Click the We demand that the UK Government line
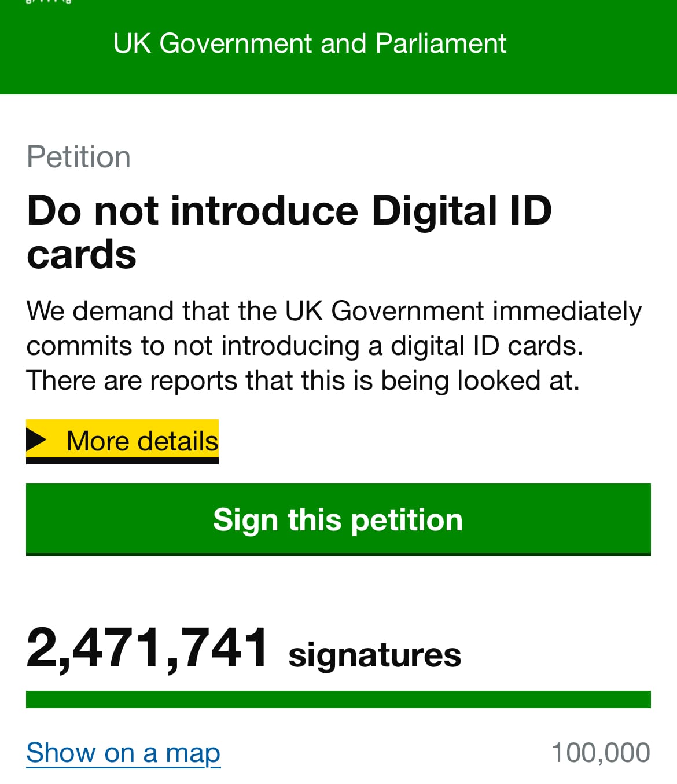 (334, 311)
